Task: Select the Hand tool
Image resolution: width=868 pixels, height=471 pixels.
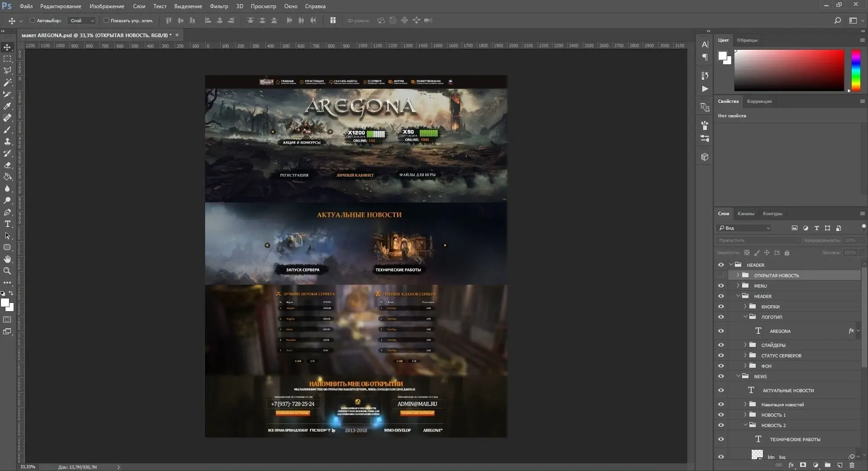Action: click(7, 259)
